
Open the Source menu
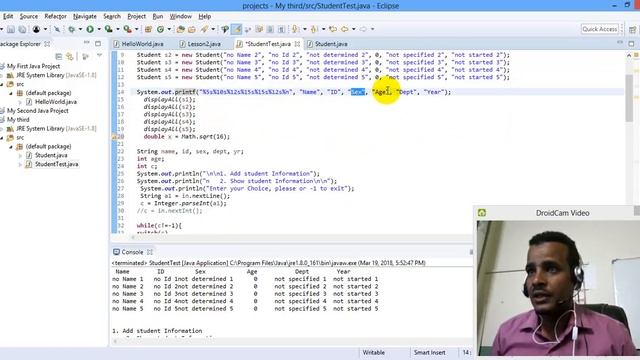coord(29,16)
